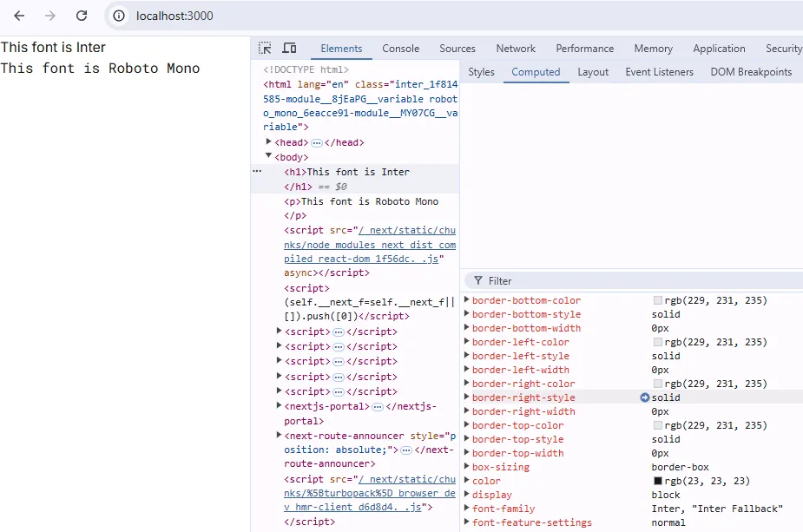803x532 pixels.
Task: Open the Network panel
Action: [516, 48]
